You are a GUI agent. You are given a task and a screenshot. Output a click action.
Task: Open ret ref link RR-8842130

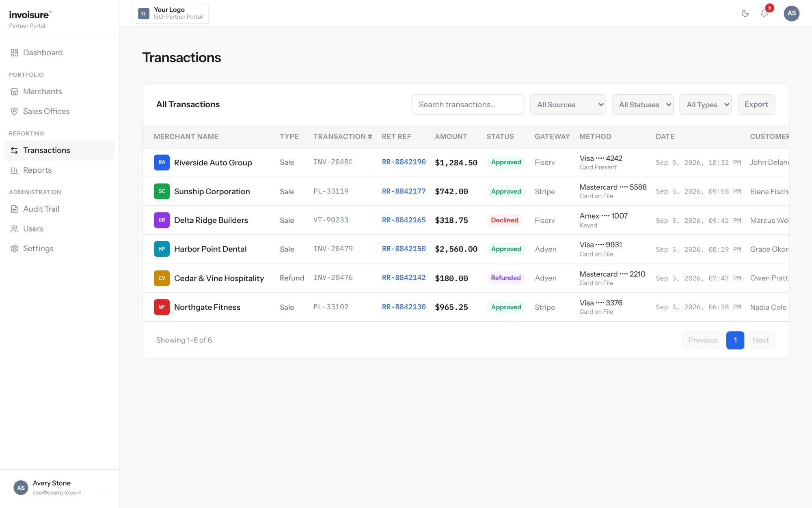coord(404,307)
